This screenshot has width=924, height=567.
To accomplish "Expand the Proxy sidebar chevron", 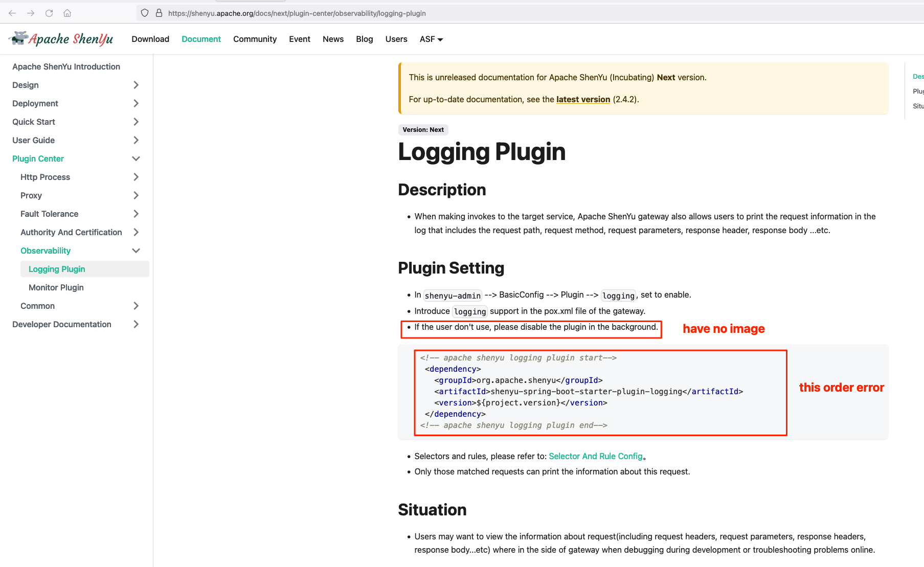I will 136,195.
